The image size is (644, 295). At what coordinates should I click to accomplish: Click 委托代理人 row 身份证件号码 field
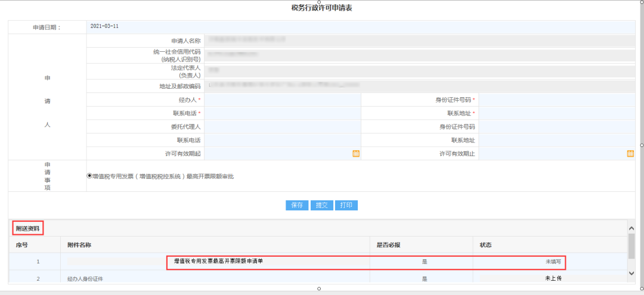click(x=557, y=127)
